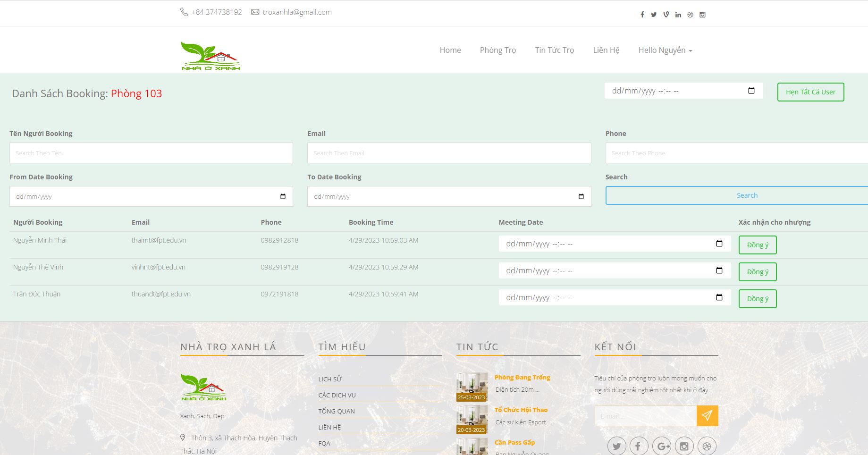The image size is (868, 455).
Task: Click the Dribbble icon at top right
Action: pos(691,15)
